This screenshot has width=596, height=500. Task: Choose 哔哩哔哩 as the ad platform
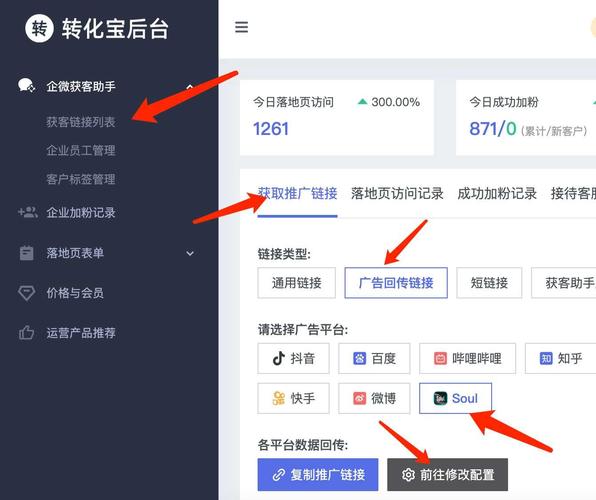pyautogui.click(x=468, y=358)
